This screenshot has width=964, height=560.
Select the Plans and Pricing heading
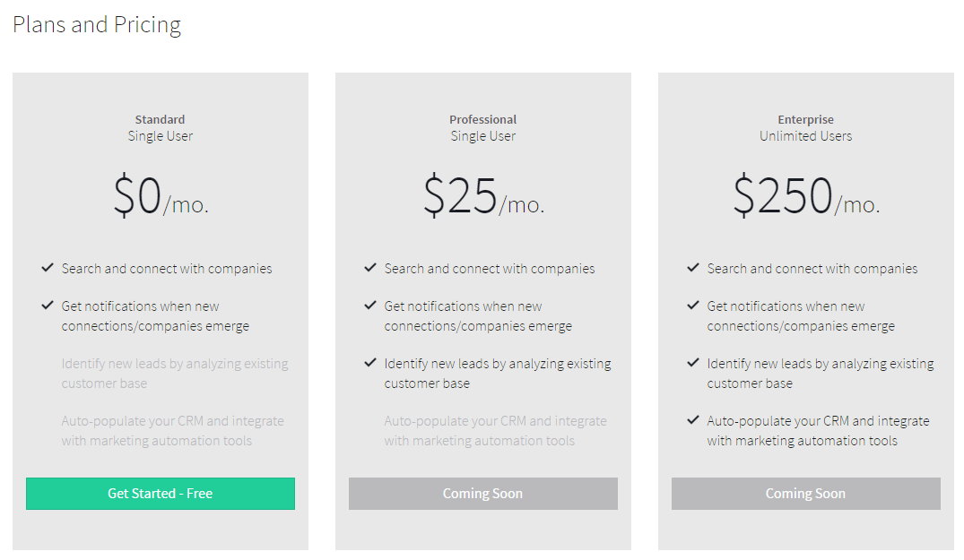[x=97, y=25]
